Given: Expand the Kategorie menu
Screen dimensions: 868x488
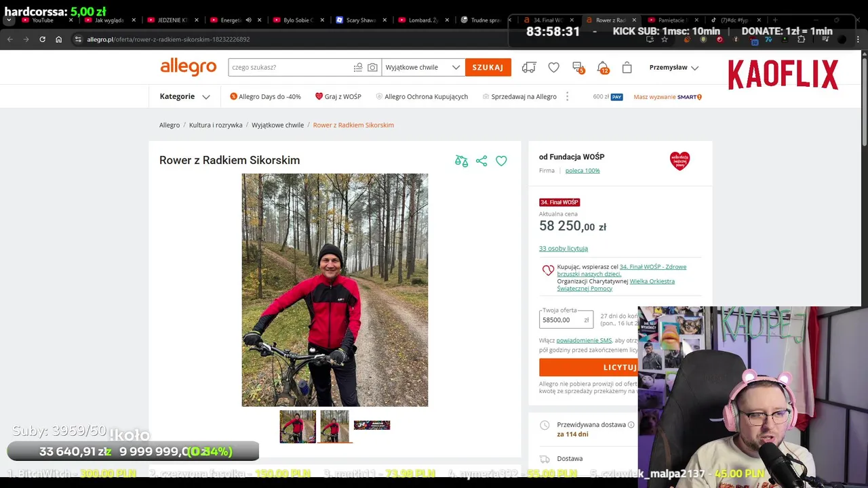Looking at the screenshot, I should pos(184,96).
